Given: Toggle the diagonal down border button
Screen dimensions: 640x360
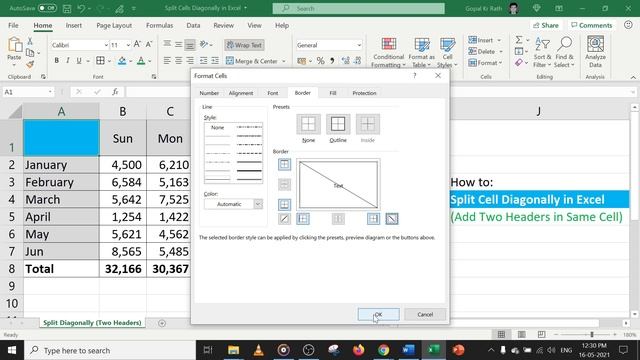Looking at the screenshot, I should pyautogui.click(x=392, y=219).
